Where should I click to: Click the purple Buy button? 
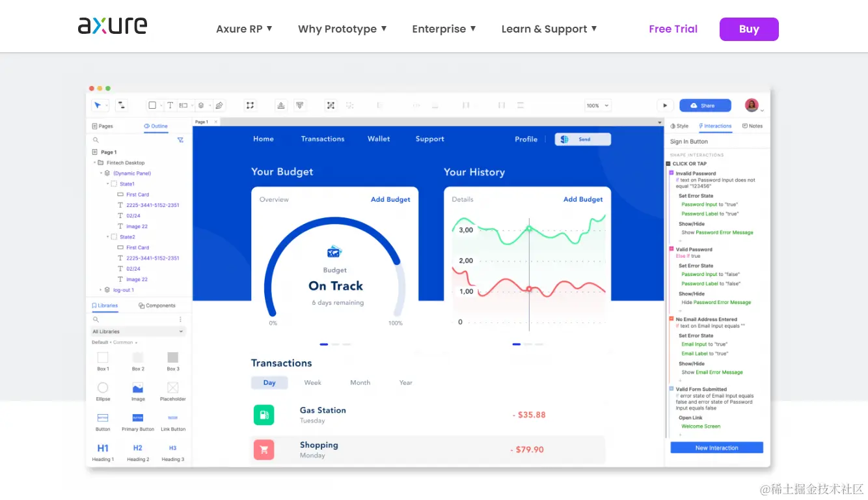(749, 29)
